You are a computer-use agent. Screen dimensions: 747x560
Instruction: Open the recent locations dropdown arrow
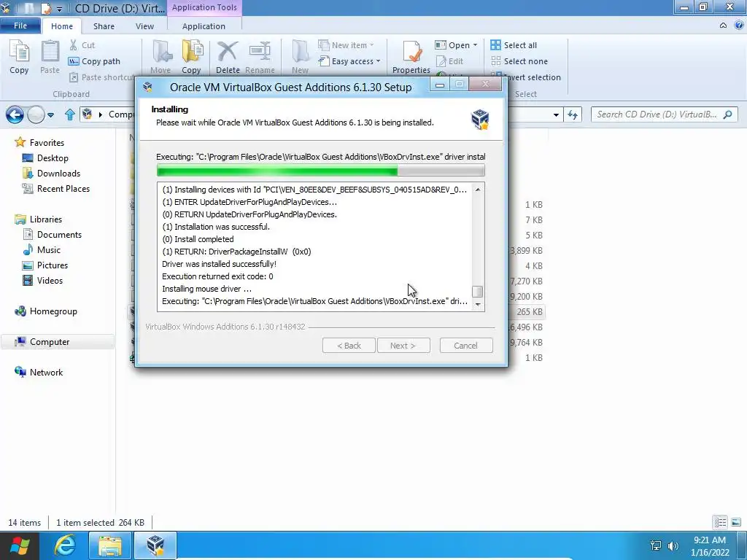[50, 114]
